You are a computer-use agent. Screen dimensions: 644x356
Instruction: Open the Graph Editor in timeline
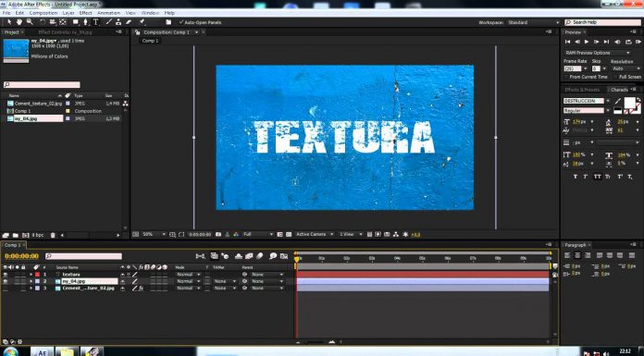click(284, 256)
